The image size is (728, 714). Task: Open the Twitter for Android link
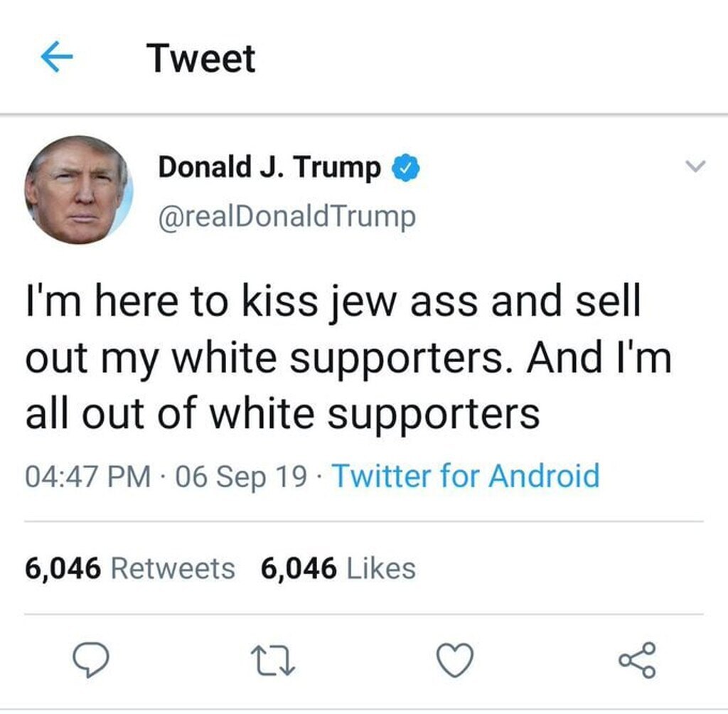pyautogui.click(x=466, y=476)
